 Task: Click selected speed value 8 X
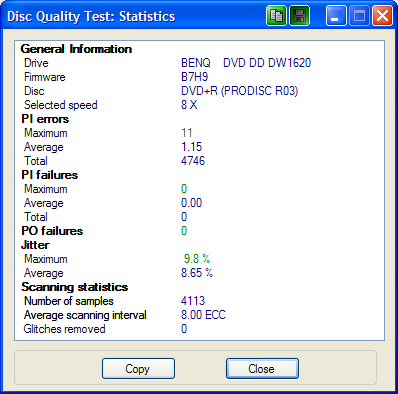click(x=189, y=105)
